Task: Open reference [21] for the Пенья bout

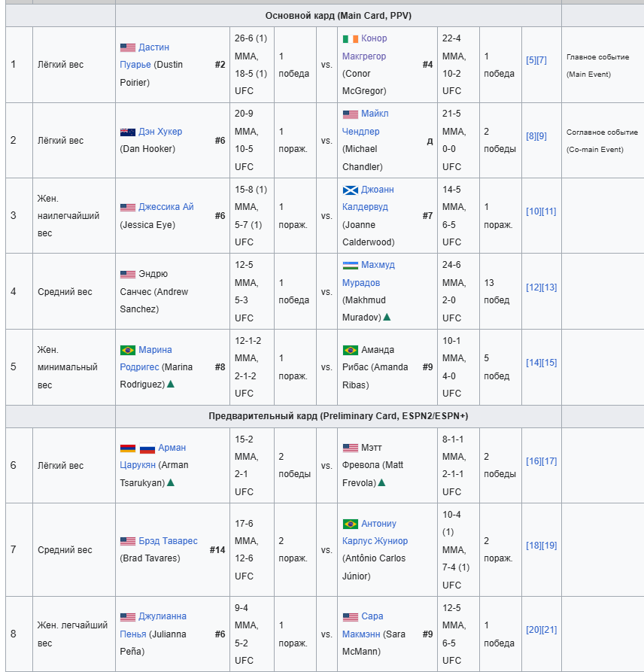Action: (549, 630)
